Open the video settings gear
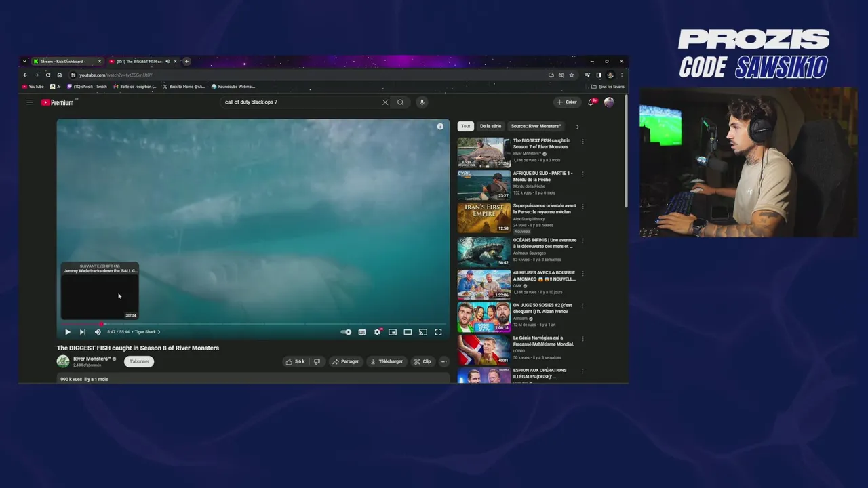 tap(378, 332)
